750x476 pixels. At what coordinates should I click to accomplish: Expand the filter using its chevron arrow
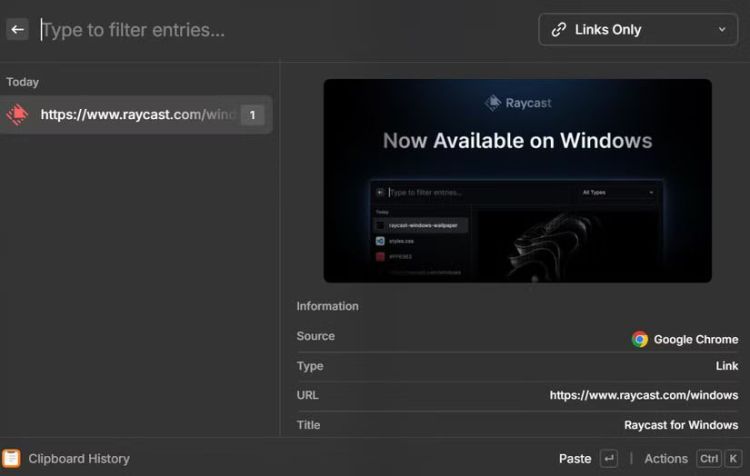point(722,30)
